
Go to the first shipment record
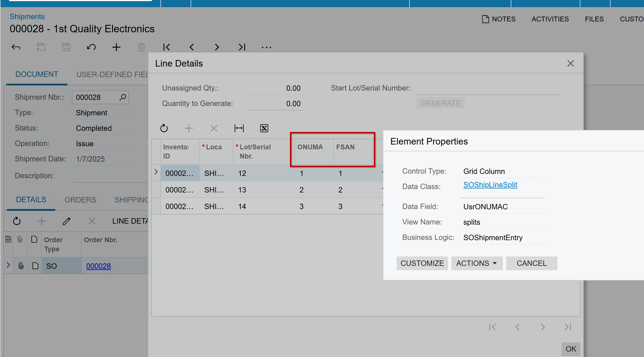[166, 47]
